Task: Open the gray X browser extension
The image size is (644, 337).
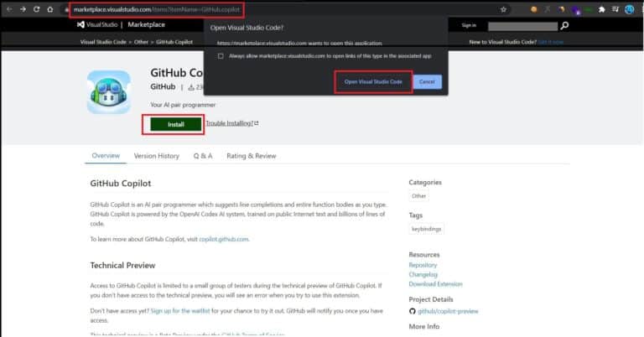Action: coord(547,9)
